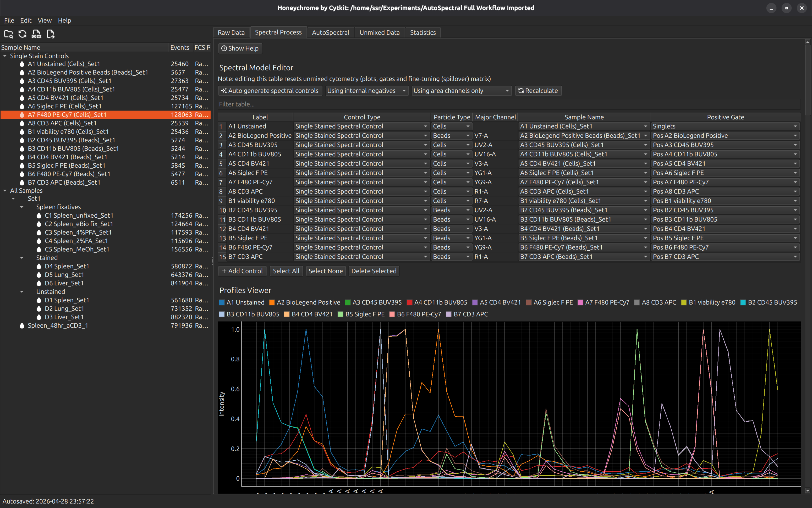
Task: Click the Delete Selected button
Action: pos(374,271)
